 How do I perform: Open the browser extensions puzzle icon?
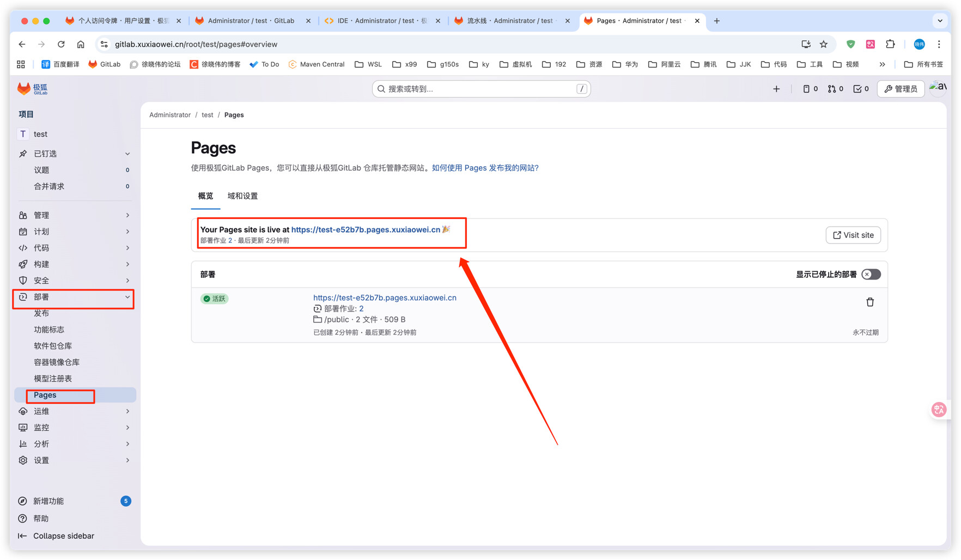click(x=890, y=44)
